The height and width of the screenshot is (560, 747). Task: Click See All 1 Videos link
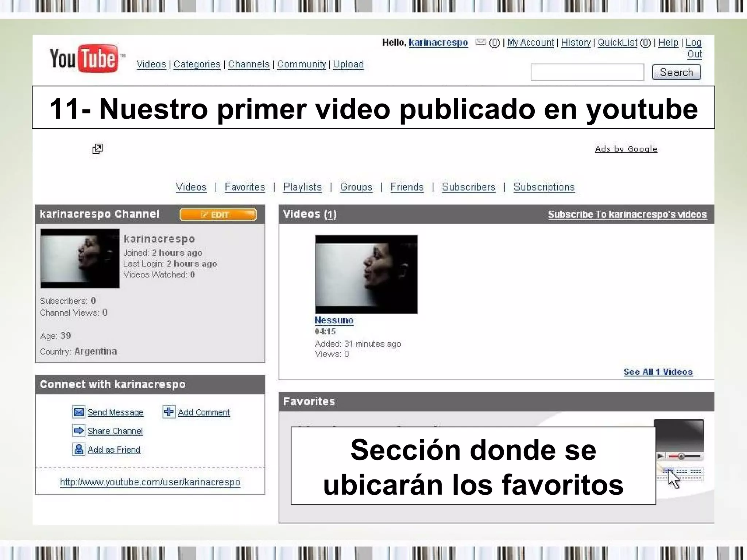point(658,372)
